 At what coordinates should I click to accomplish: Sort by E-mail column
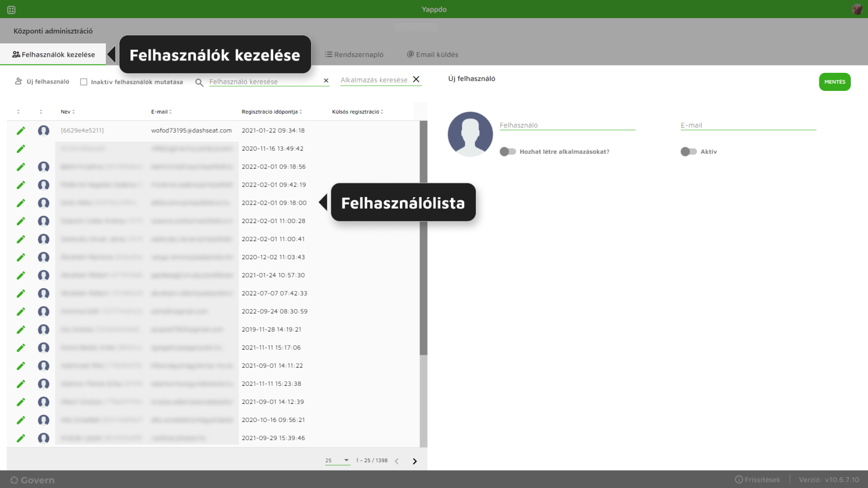(x=161, y=112)
